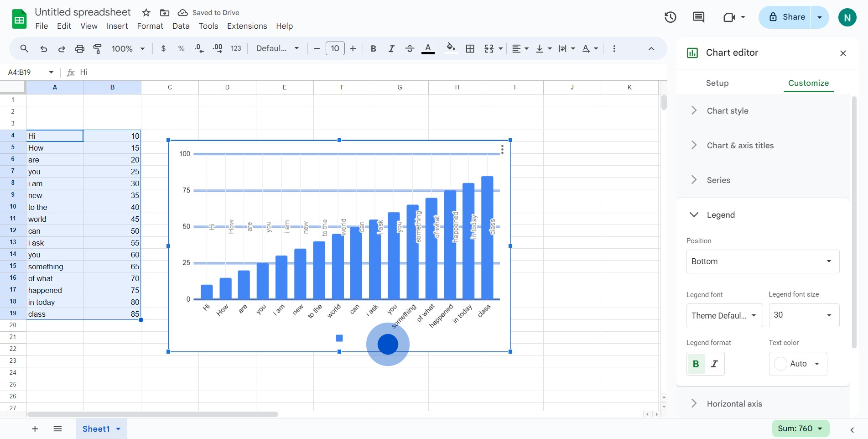Switch to the Setup tab
Image resolution: width=868 pixels, height=439 pixels.
717,83
